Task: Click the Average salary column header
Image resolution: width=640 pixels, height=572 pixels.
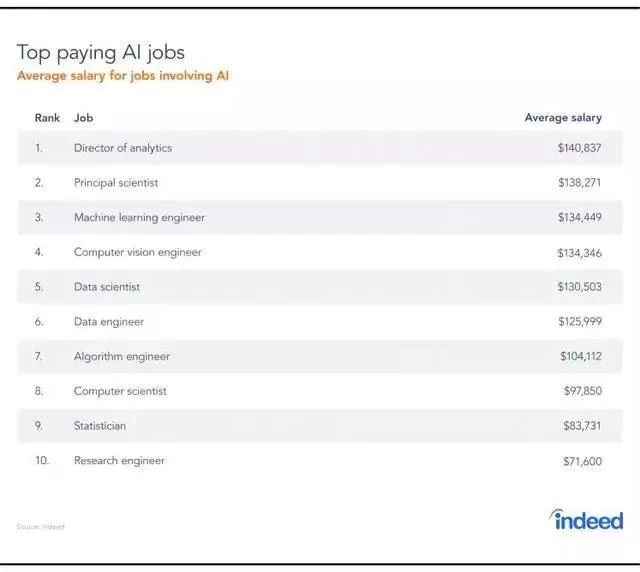Action: pyautogui.click(x=563, y=118)
